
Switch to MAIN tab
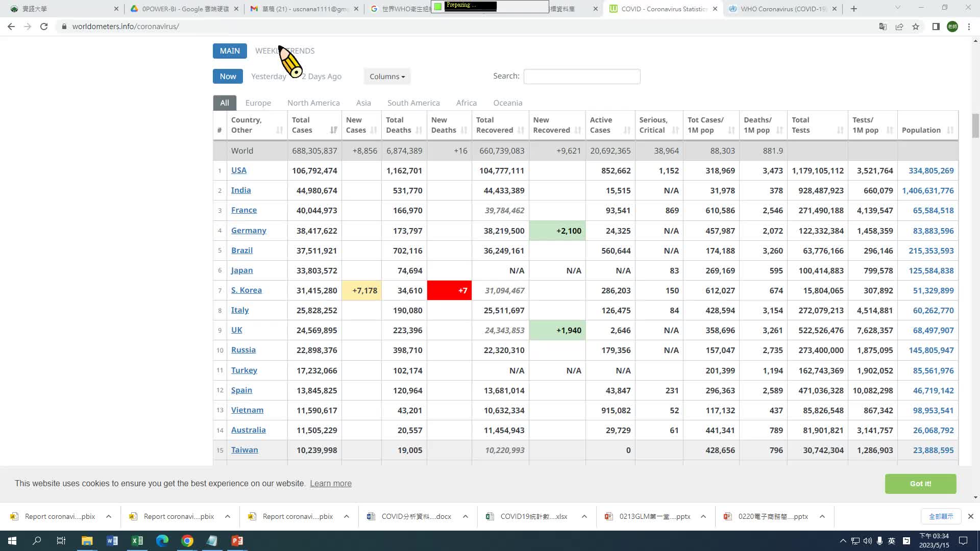point(230,51)
